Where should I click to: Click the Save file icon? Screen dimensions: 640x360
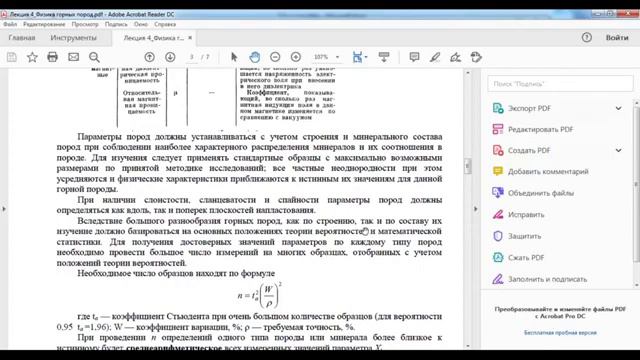coord(12,57)
